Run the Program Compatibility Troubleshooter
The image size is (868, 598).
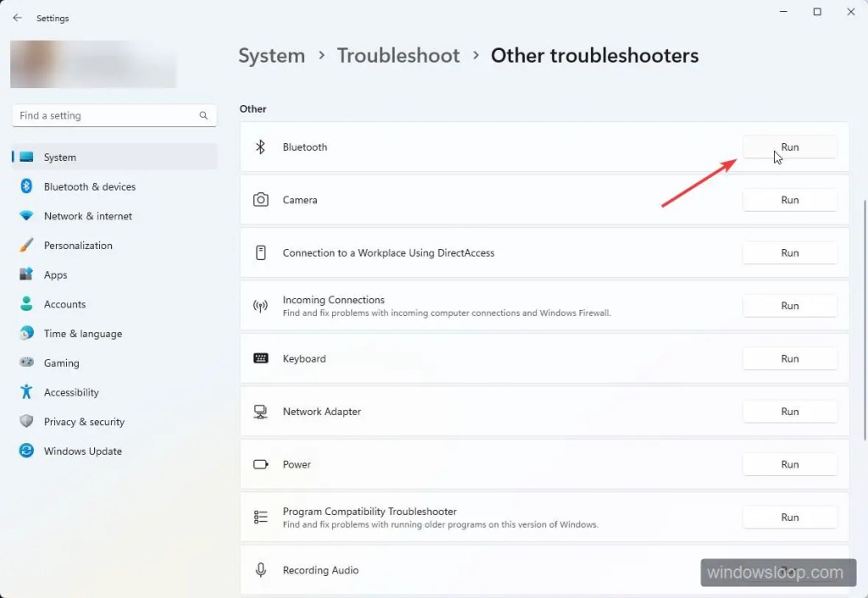coord(789,518)
